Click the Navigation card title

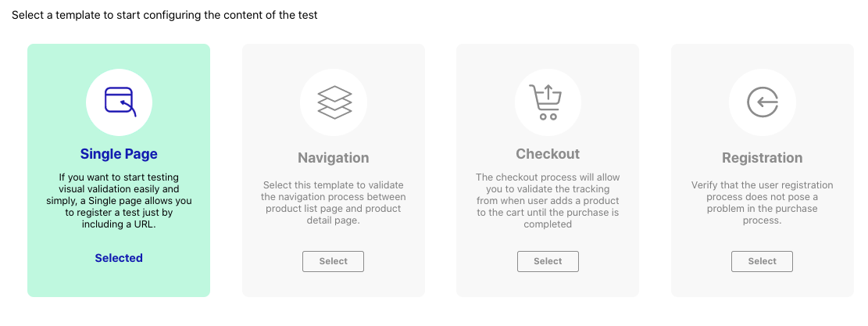(334, 158)
